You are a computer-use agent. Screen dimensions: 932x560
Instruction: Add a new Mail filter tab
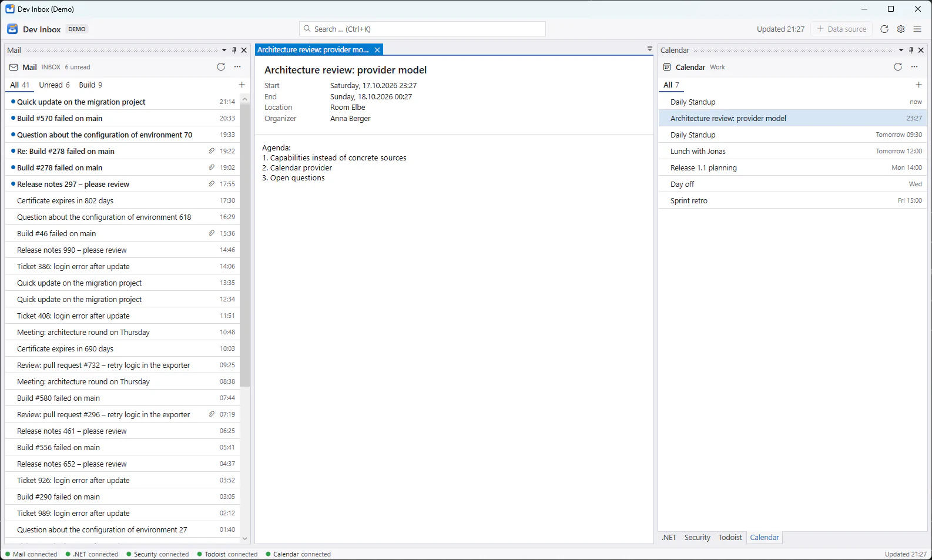[x=242, y=85]
